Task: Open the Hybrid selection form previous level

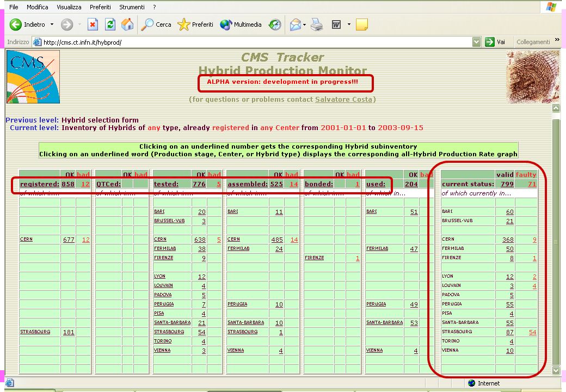Action: point(100,120)
